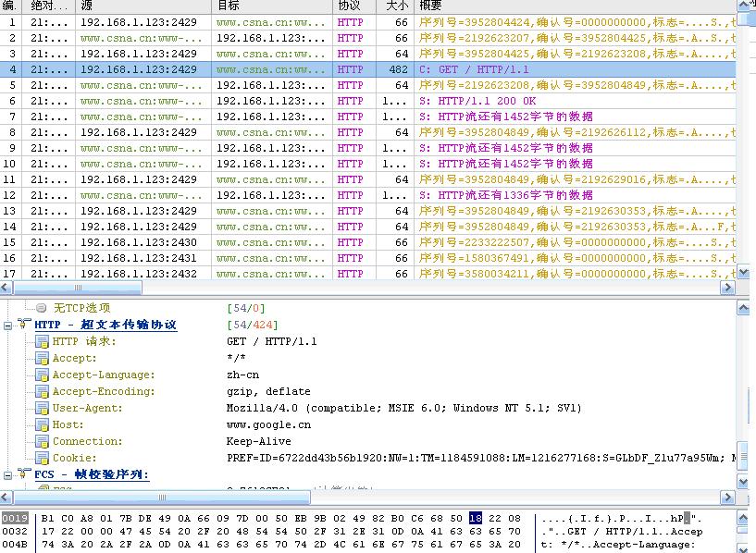Click the [54/424] offset value

click(x=253, y=325)
